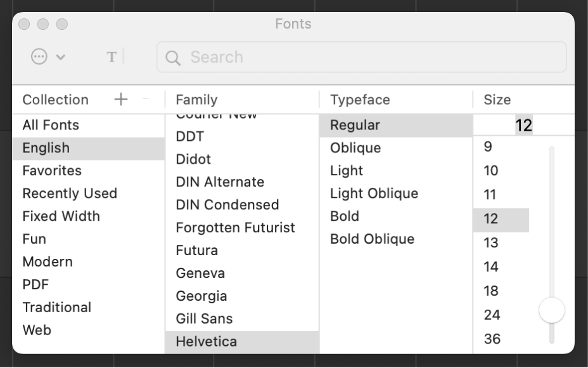Open the actions gear menu
The height and width of the screenshot is (368, 588).
38,56
